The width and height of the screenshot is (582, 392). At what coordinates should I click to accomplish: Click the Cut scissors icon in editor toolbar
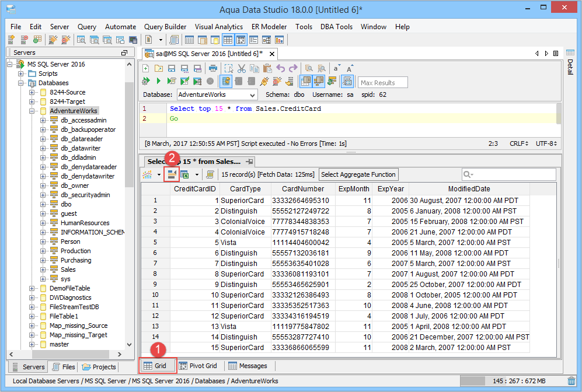click(242, 68)
